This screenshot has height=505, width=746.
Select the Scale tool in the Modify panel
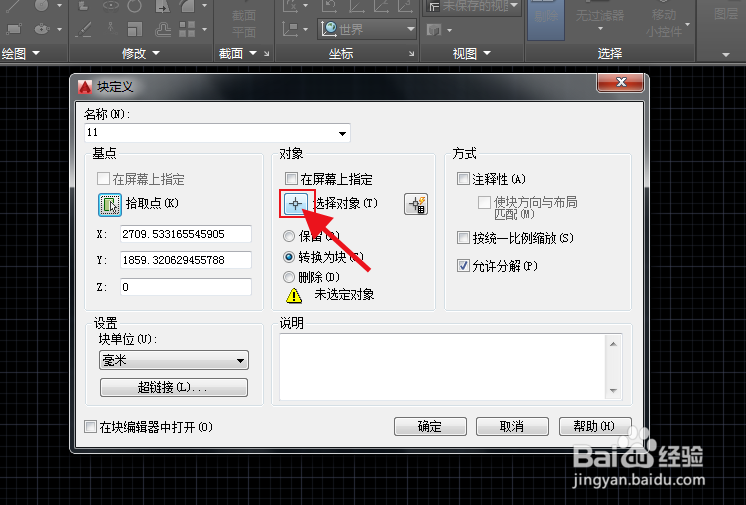click(135, 30)
